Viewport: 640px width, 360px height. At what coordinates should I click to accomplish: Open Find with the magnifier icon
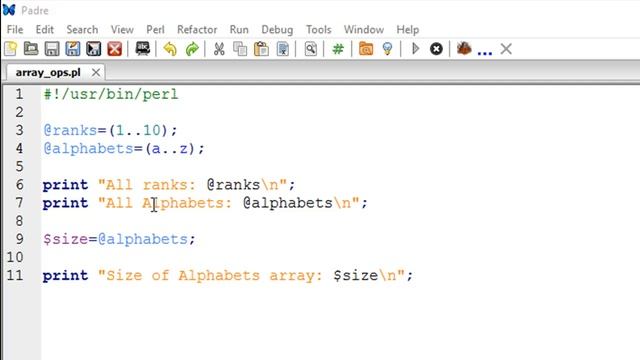pyautogui.click(x=311, y=49)
